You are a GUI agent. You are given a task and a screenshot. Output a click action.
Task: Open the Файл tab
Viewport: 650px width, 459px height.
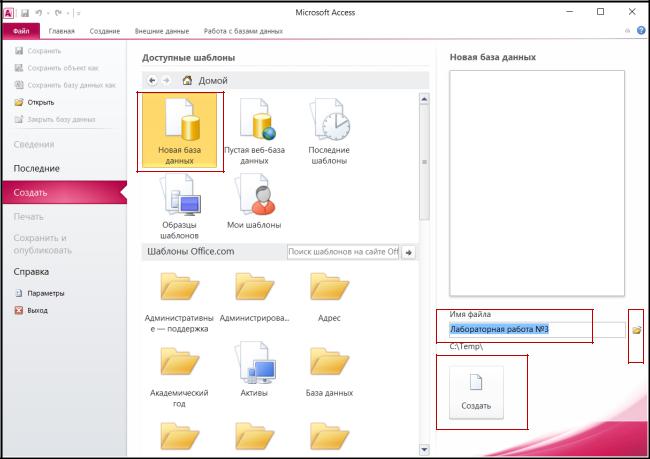click(x=21, y=31)
